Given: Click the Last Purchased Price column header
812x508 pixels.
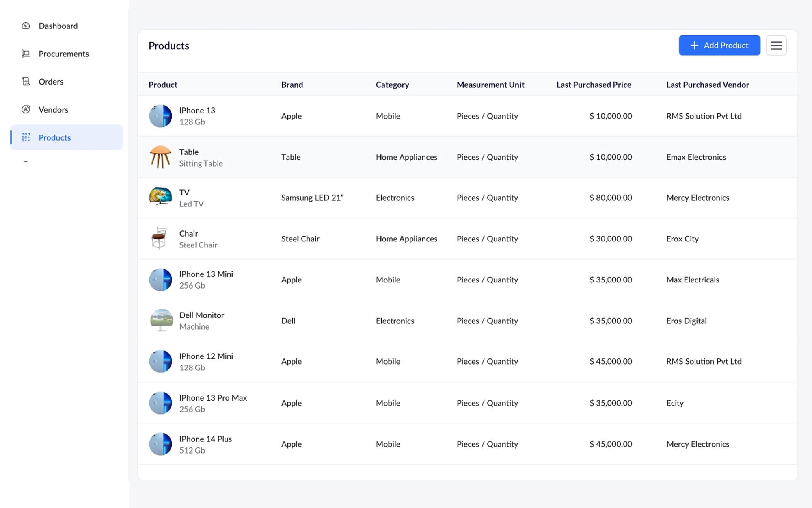Looking at the screenshot, I should (x=594, y=85).
